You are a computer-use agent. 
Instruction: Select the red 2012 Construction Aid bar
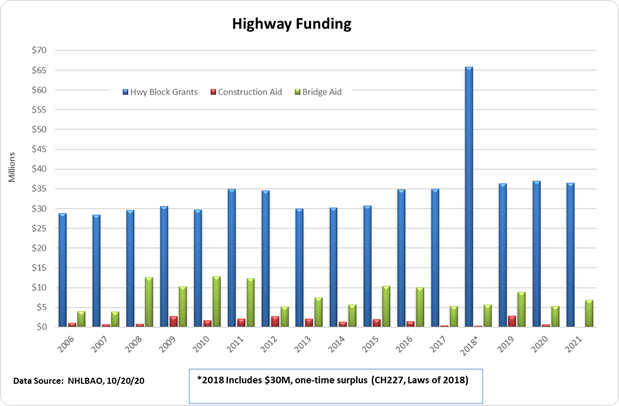[275, 321]
